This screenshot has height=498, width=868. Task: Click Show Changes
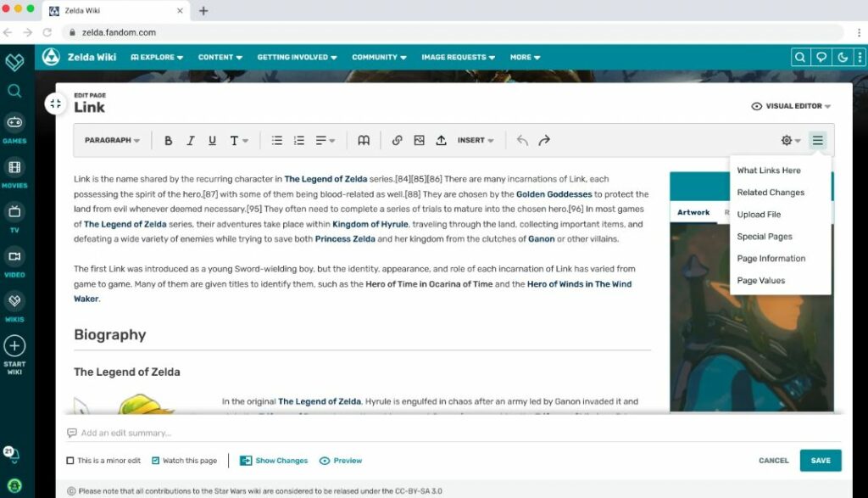tap(274, 461)
